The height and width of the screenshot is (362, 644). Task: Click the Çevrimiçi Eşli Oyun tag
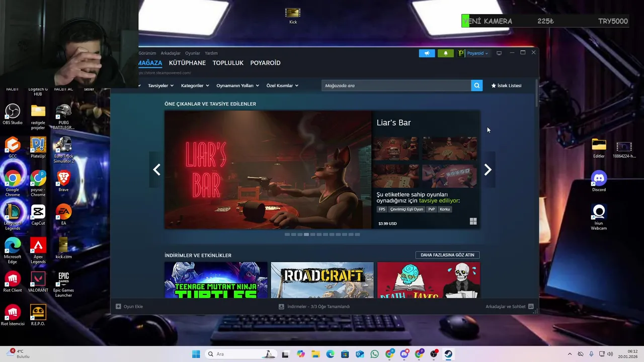(x=407, y=209)
